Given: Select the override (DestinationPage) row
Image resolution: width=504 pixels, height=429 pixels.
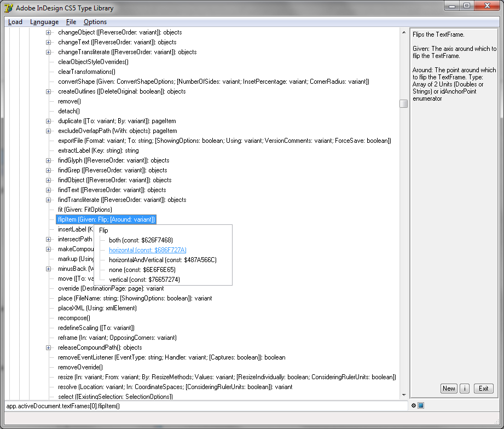Looking at the screenshot, I should click(x=111, y=288).
